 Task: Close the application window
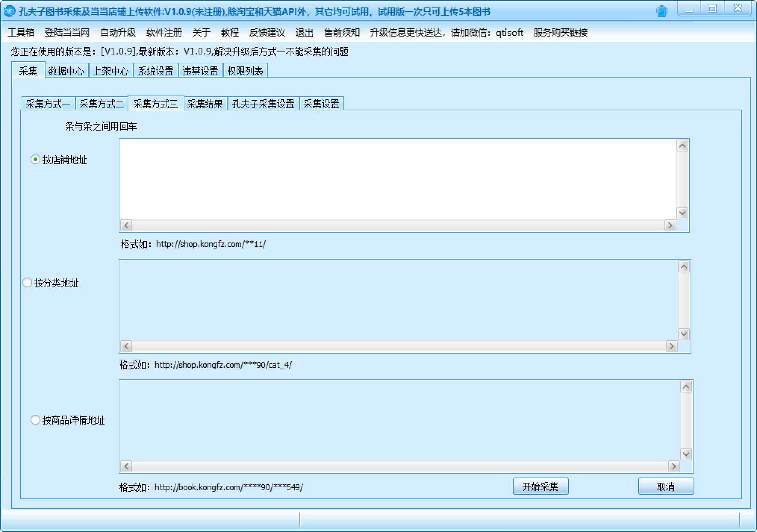[x=738, y=9]
